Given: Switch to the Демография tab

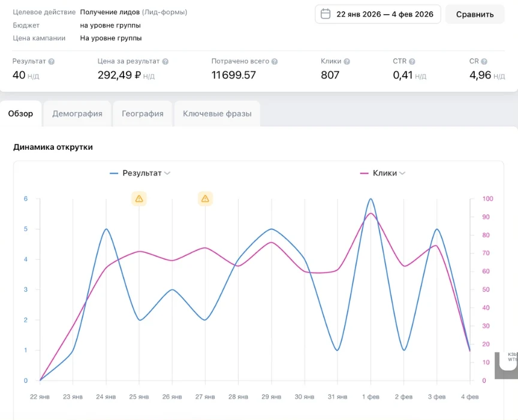Looking at the screenshot, I should pos(77,114).
